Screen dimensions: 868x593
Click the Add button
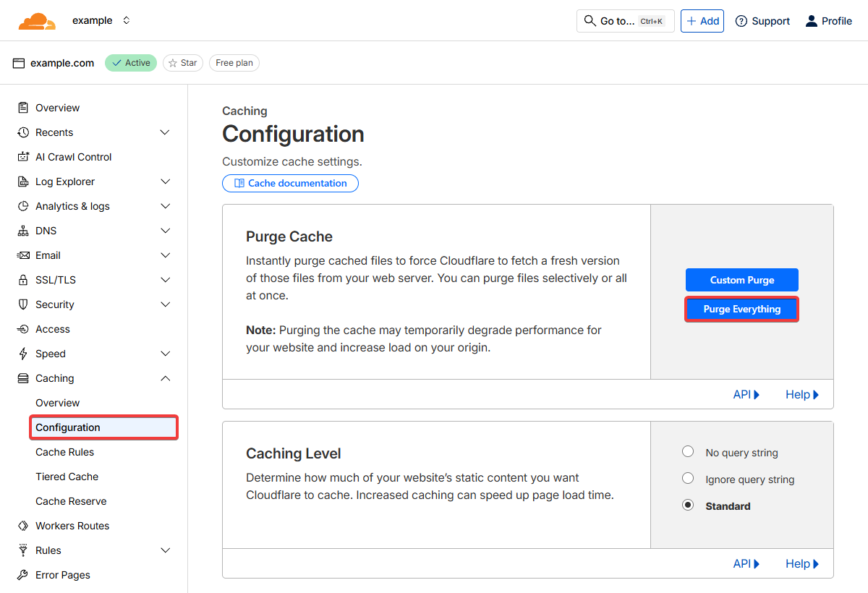(702, 21)
